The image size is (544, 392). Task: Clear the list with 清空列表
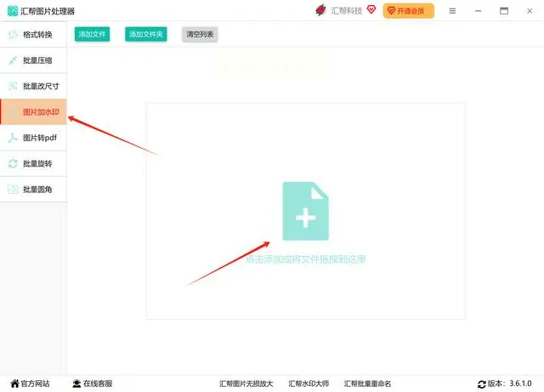coord(200,34)
